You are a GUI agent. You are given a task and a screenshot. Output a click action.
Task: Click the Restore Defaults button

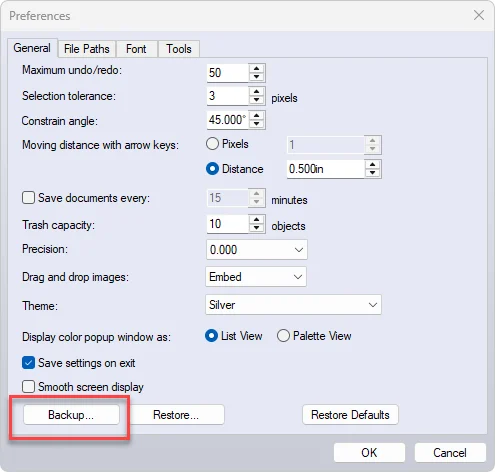[350, 415]
